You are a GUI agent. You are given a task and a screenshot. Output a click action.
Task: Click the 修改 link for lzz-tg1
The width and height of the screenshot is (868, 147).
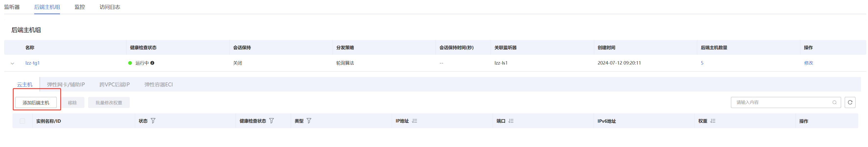(808, 63)
